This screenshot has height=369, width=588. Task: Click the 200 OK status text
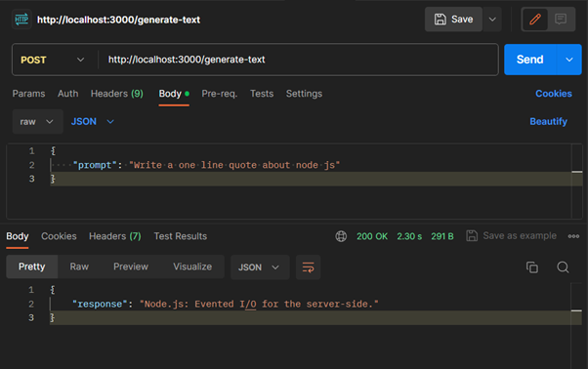pos(372,236)
